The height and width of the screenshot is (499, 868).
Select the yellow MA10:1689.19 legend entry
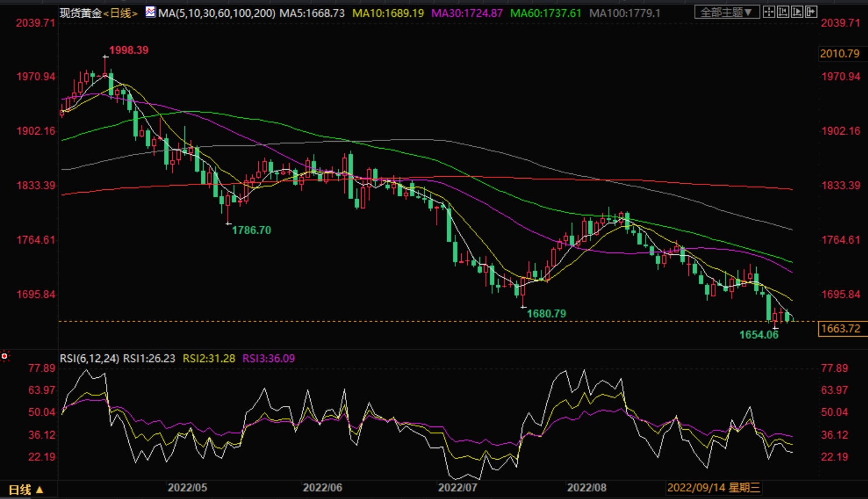click(x=388, y=13)
